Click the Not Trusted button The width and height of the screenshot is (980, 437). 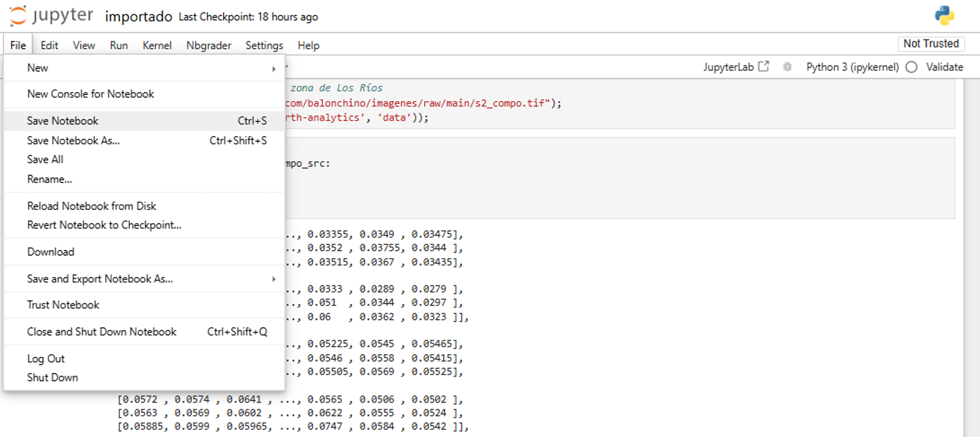tap(931, 44)
